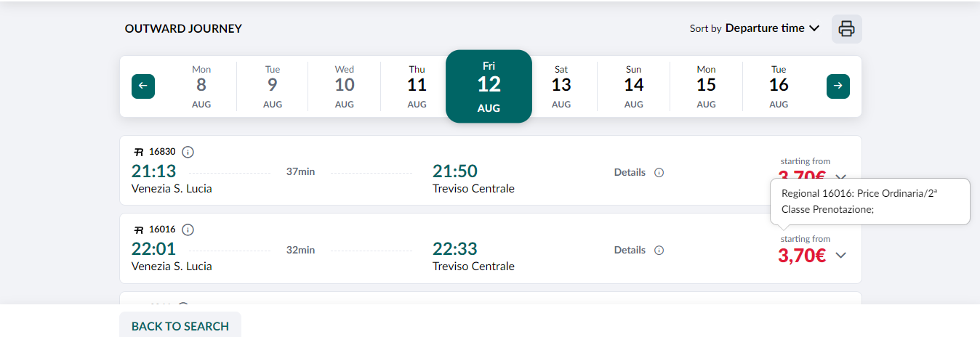Open Details for the 22:01 train
Image resolution: width=980 pixels, height=337 pixels.
[x=630, y=251]
